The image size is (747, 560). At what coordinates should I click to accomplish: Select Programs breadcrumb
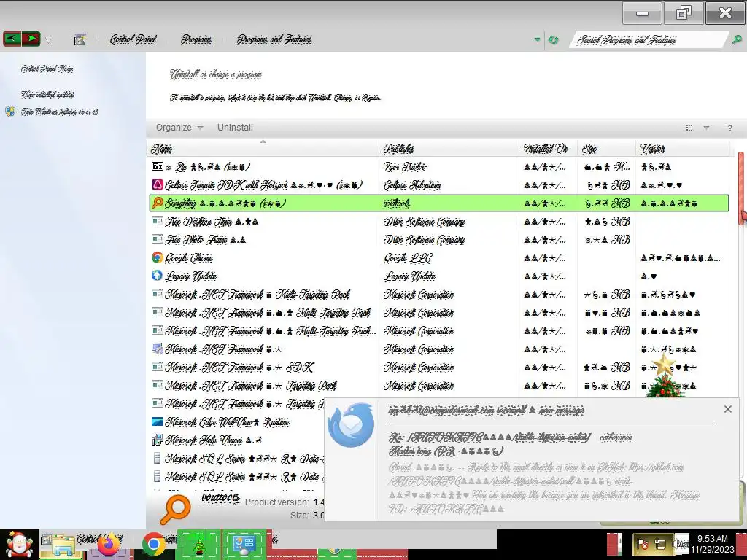[196, 39]
